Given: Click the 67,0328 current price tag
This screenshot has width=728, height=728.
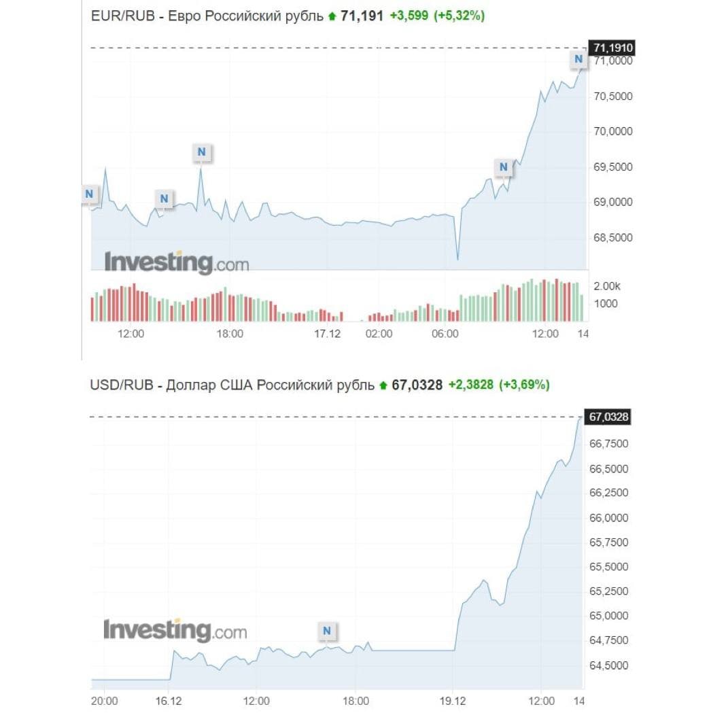Looking at the screenshot, I should tap(609, 417).
